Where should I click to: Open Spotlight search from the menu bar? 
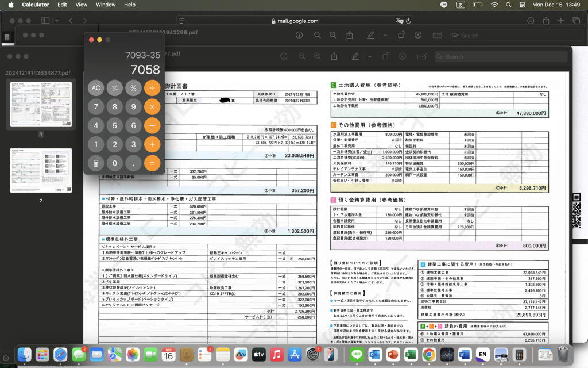[509, 5]
